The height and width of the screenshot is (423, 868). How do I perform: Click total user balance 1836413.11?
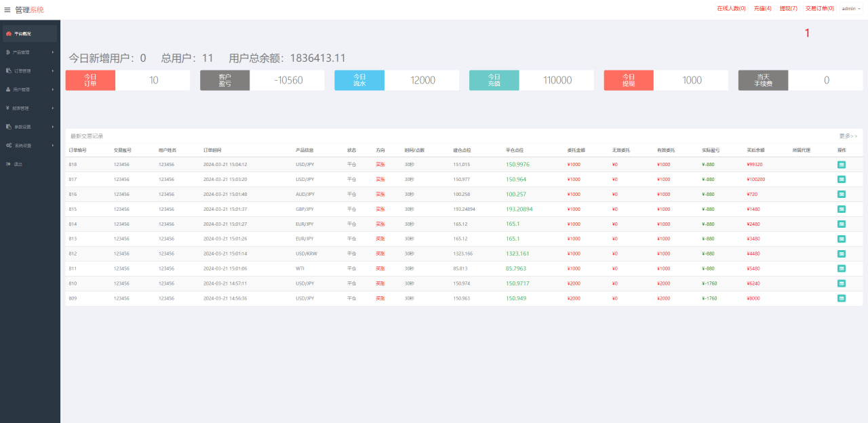click(x=318, y=58)
